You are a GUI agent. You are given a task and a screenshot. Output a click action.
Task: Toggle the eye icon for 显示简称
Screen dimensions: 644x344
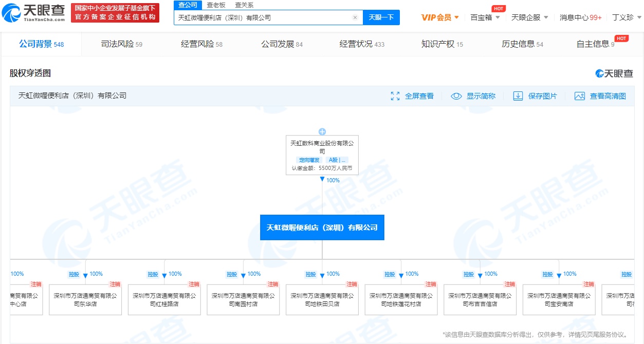[x=456, y=96]
